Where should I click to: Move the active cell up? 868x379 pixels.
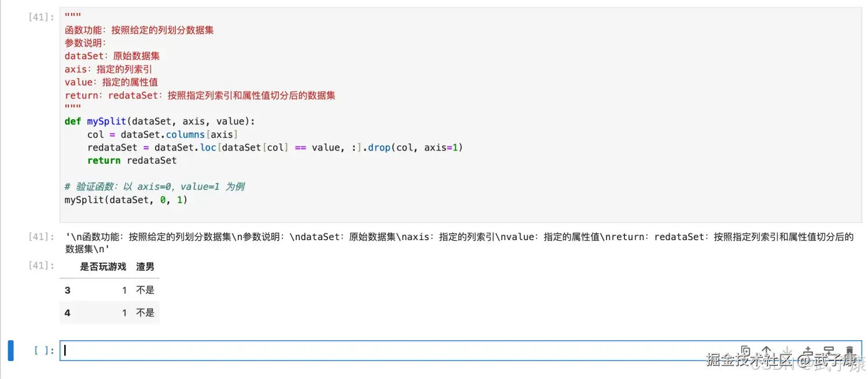click(766, 351)
